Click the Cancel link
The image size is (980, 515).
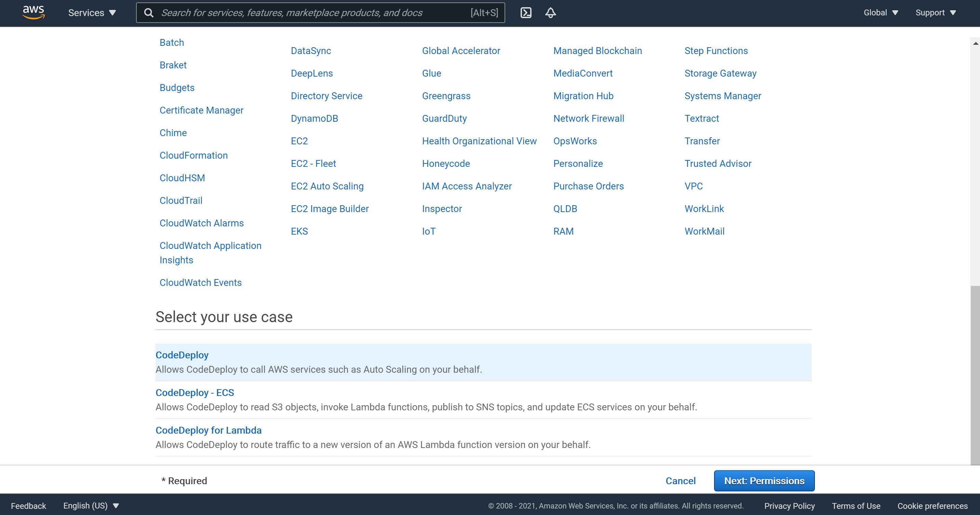pos(680,481)
